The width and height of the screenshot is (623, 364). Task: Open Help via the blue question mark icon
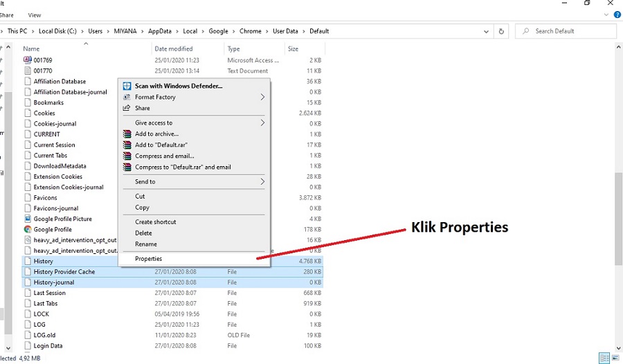617,15
